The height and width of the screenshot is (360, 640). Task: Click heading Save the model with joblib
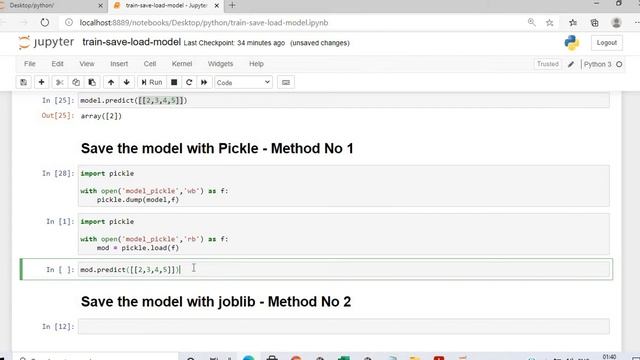[216, 302]
